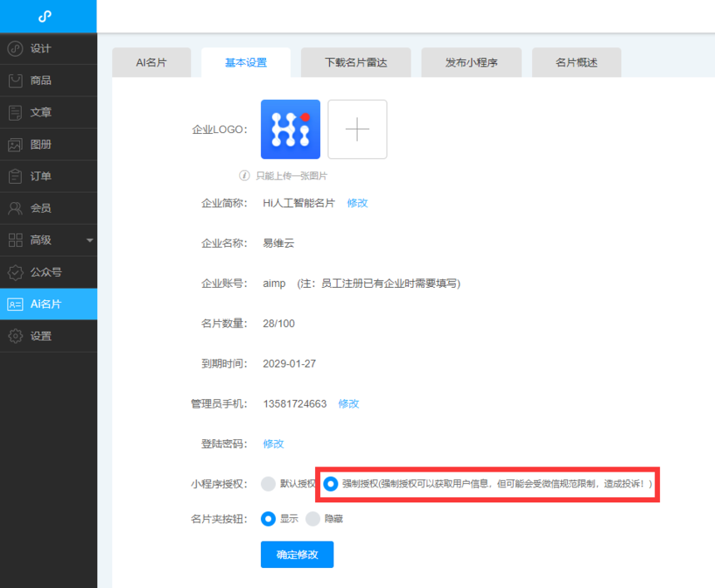Switch to the 基本设置 tab

click(x=246, y=62)
